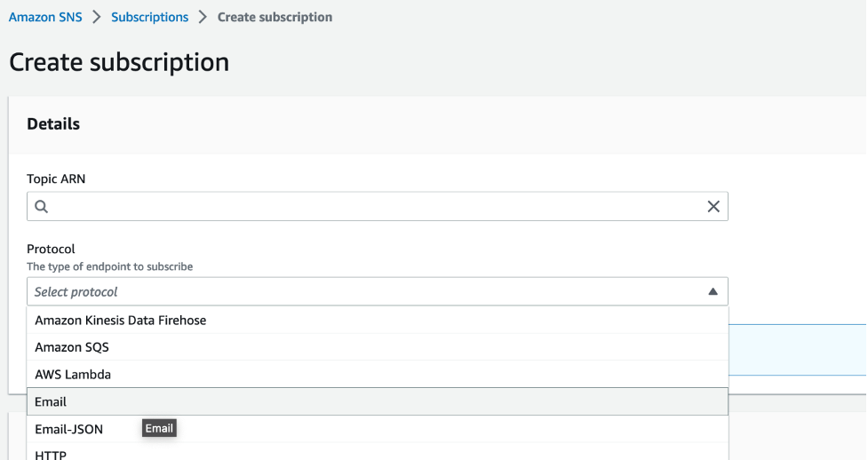This screenshot has width=868, height=460.
Task: Click 'The type of endpoint to subscribe' description
Action: pyautogui.click(x=109, y=266)
